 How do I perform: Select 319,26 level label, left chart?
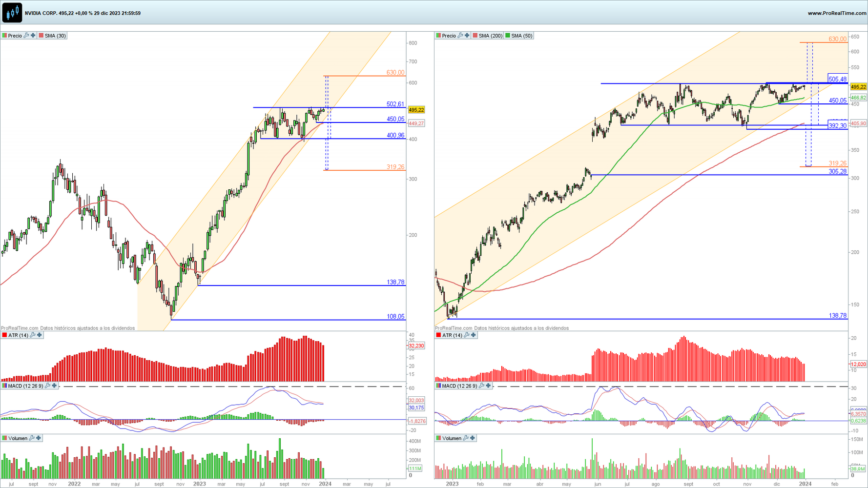[x=395, y=167]
